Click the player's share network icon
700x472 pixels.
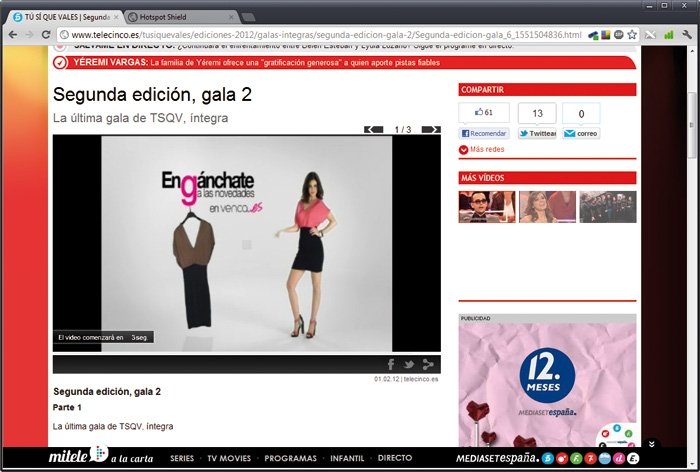click(x=428, y=364)
